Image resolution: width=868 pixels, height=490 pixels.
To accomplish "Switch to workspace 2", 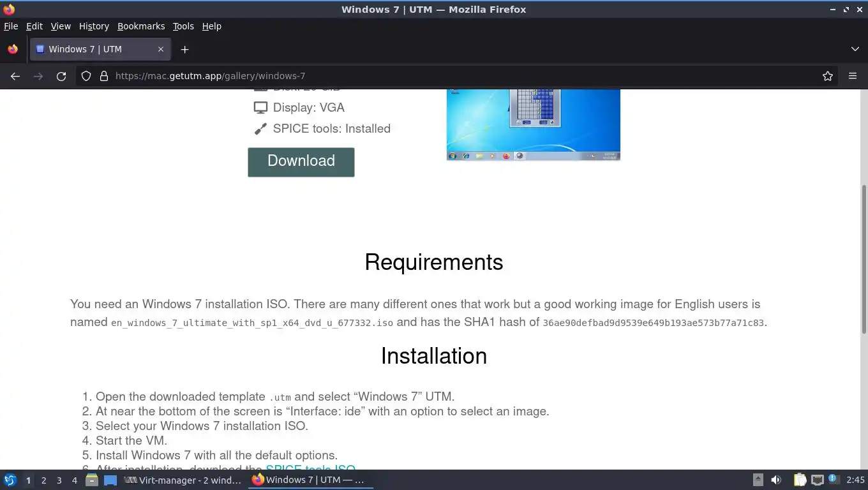I will click(x=43, y=480).
